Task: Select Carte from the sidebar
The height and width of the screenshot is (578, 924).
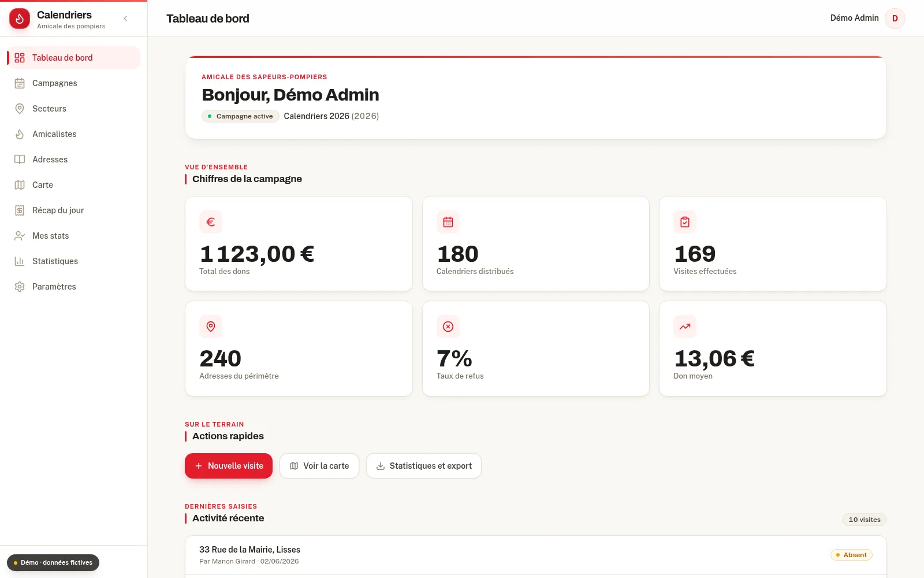Action: point(74,185)
